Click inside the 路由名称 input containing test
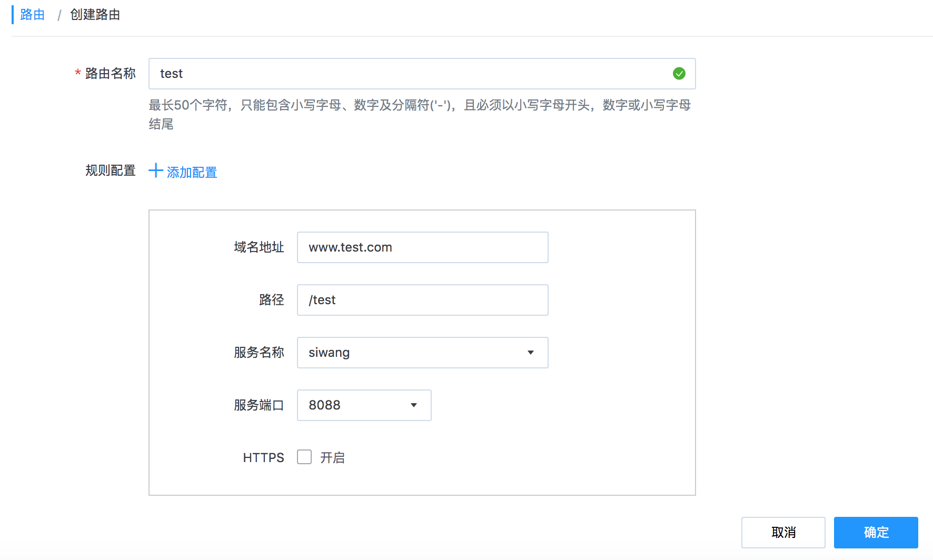 [x=369, y=74]
